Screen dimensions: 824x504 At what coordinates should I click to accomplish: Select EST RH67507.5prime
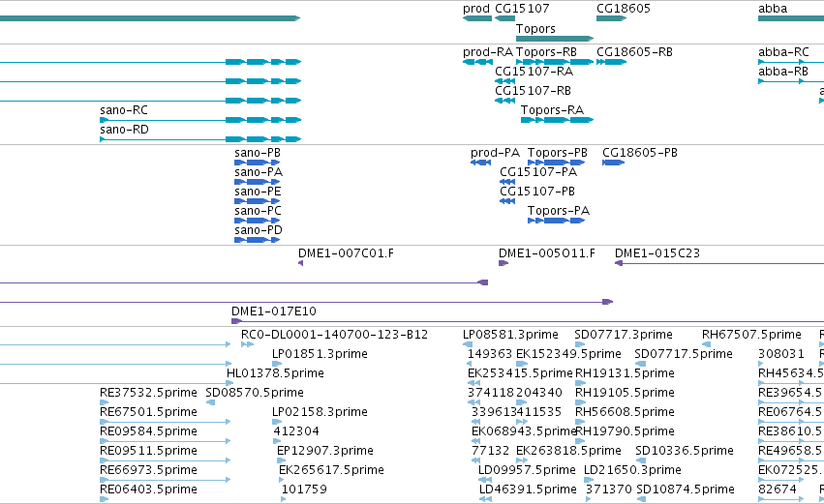coord(706,345)
